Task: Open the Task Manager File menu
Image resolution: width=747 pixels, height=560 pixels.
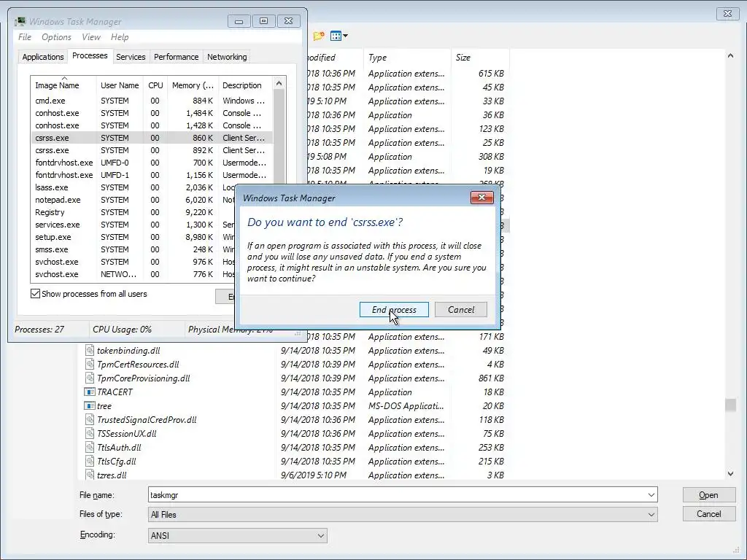Action: pyautogui.click(x=25, y=37)
